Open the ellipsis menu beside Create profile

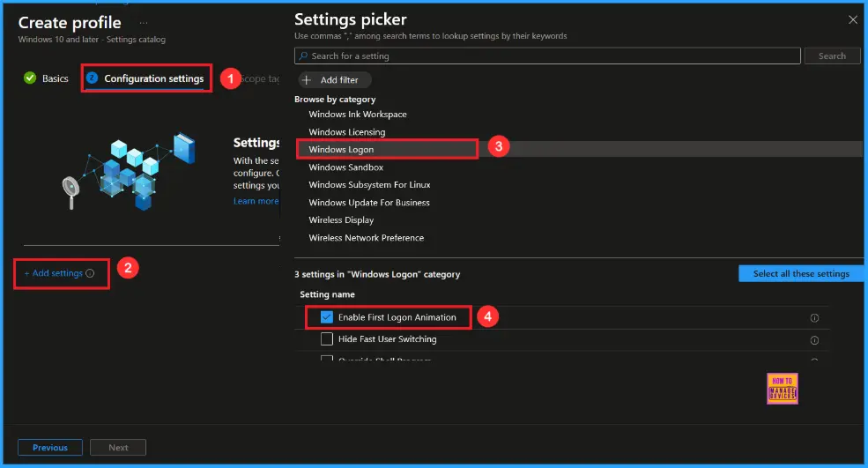pos(144,23)
